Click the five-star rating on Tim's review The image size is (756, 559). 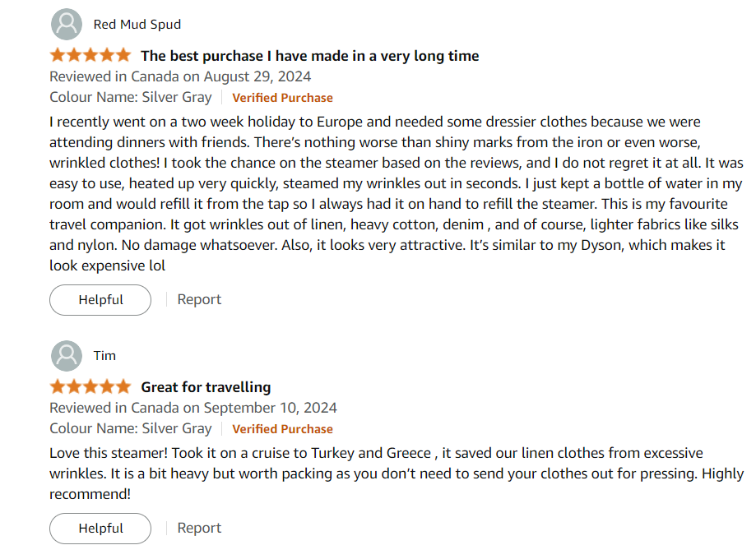point(90,387)
